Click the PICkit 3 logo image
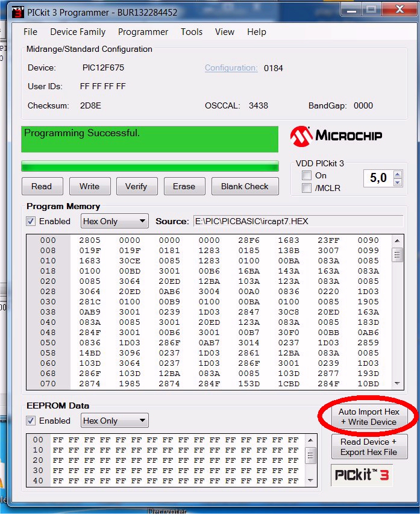 point(362,475)
